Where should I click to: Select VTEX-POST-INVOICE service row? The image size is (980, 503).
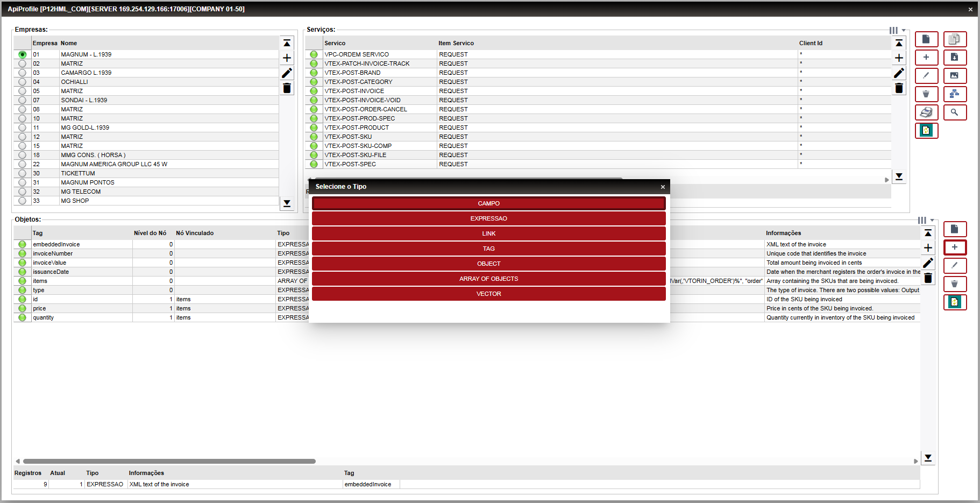pos(598,91)
